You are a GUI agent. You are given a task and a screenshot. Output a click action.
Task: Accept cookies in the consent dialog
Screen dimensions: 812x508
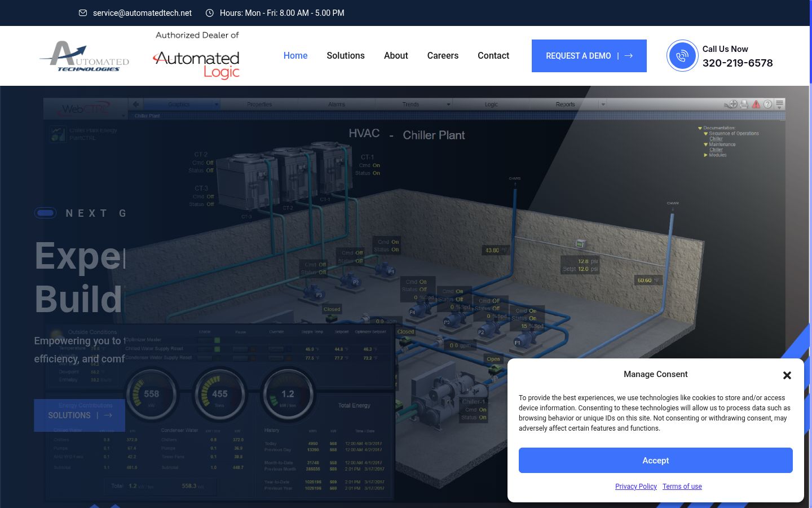656,461
